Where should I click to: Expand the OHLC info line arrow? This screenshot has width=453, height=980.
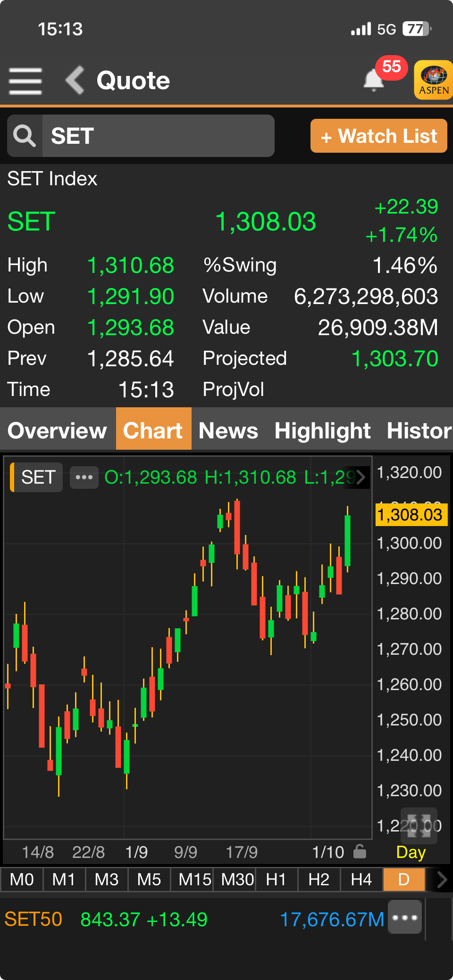click(361, 478)
